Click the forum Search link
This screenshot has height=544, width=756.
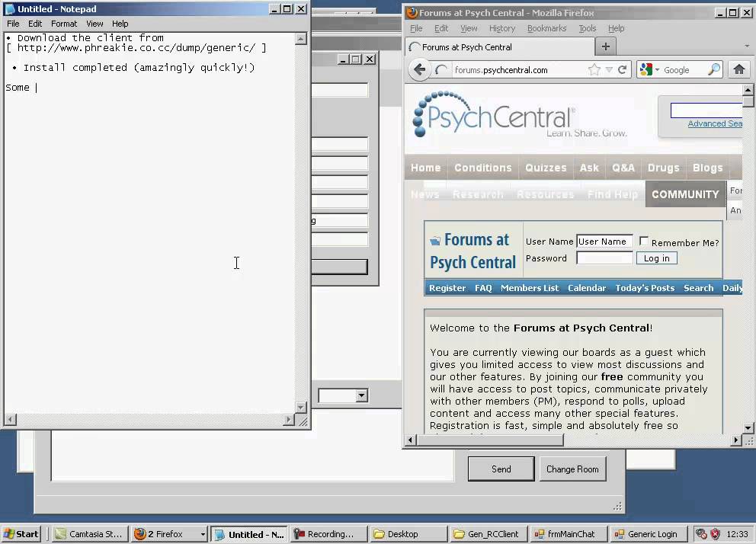pos(698,288)
